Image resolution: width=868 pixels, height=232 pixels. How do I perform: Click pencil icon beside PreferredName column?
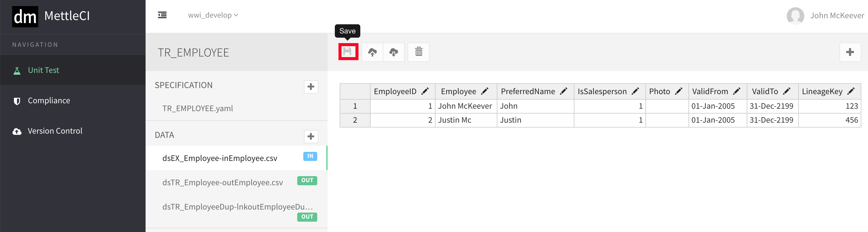pyautogui.click(x=564, y=91)
